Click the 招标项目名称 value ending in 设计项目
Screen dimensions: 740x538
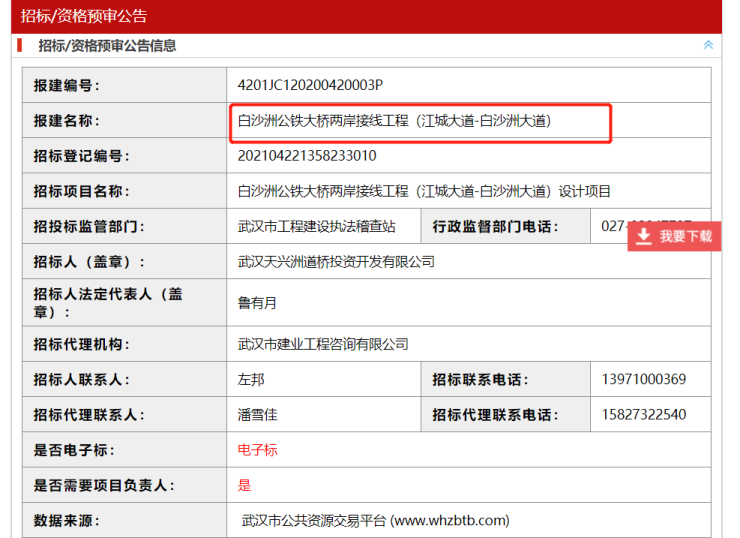click(423, 191)
